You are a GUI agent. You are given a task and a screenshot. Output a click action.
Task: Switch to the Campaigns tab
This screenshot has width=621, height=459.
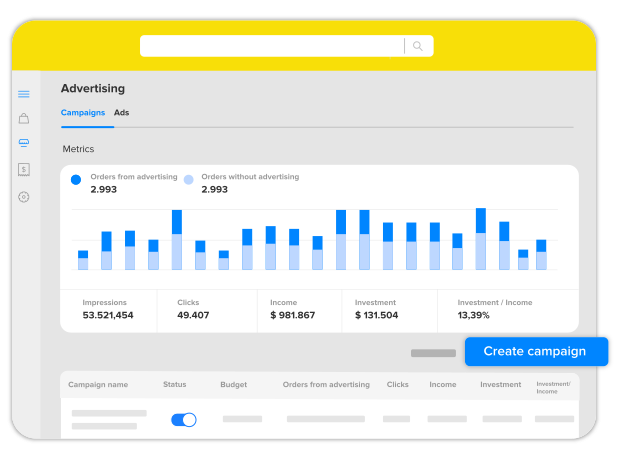82,113
